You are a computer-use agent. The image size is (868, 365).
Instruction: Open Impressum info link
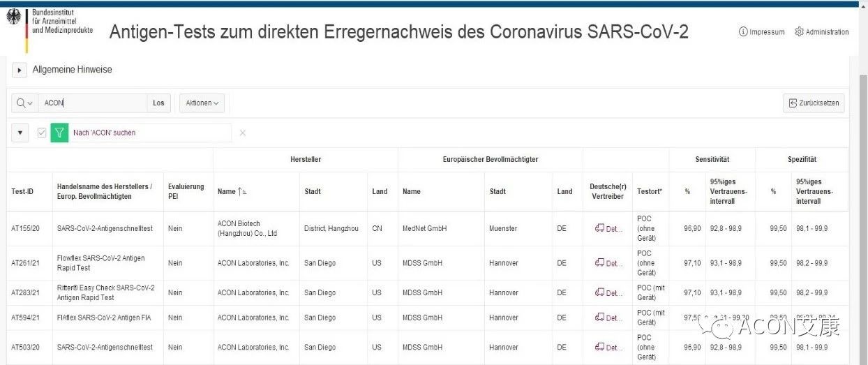coord(761,32)
